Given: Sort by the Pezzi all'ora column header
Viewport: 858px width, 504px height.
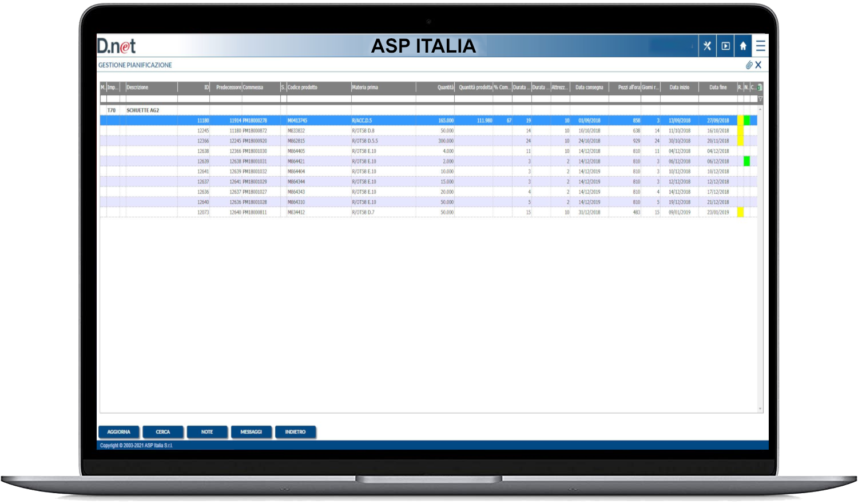Looking at the screenshot, I should coord(625,88).
